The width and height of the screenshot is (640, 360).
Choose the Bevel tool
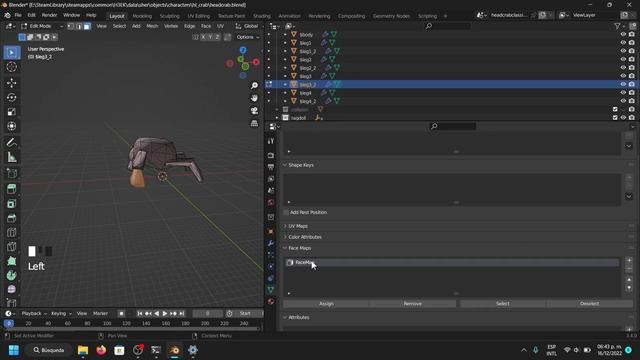[x=11, y=218]
